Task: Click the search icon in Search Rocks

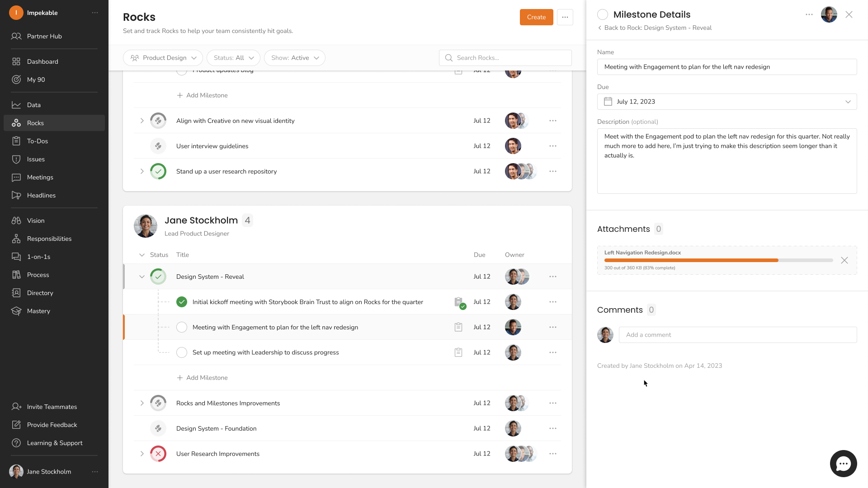Action: click(448, 58)
